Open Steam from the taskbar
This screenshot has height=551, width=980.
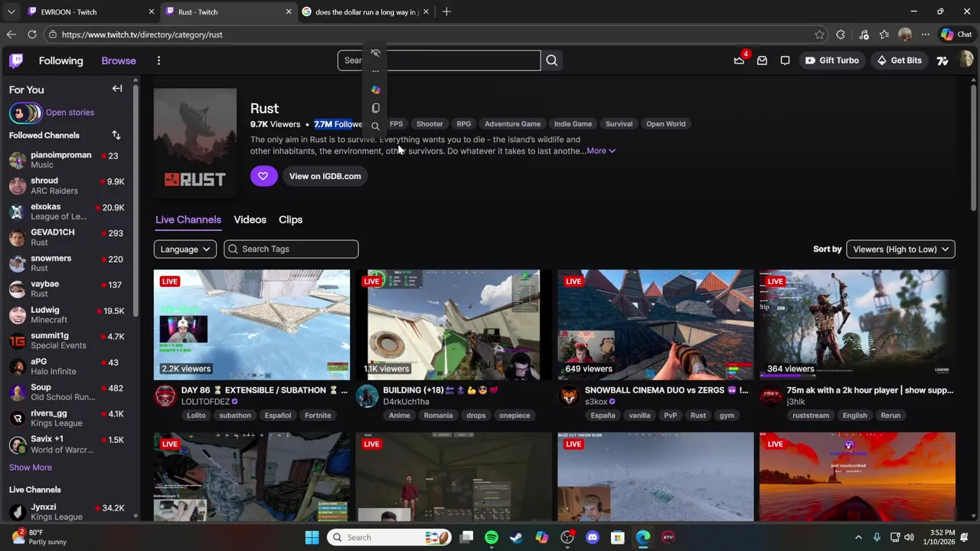coord(517,537)
